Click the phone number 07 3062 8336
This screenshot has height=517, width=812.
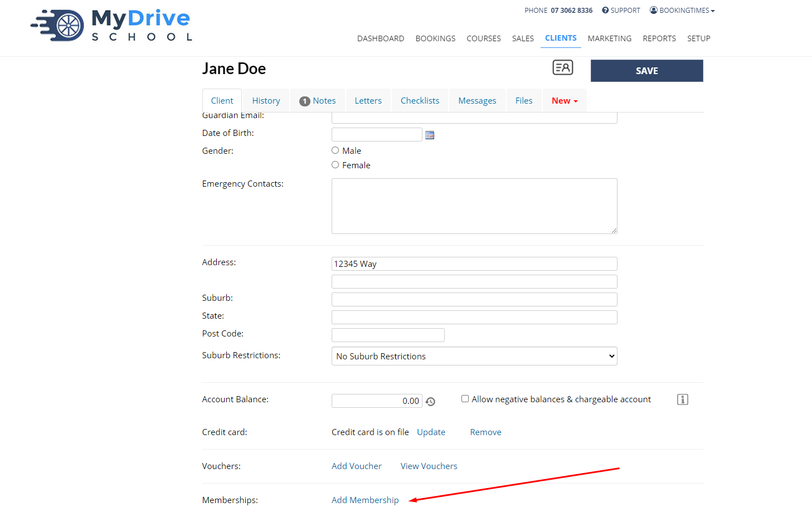pos(571,11)
